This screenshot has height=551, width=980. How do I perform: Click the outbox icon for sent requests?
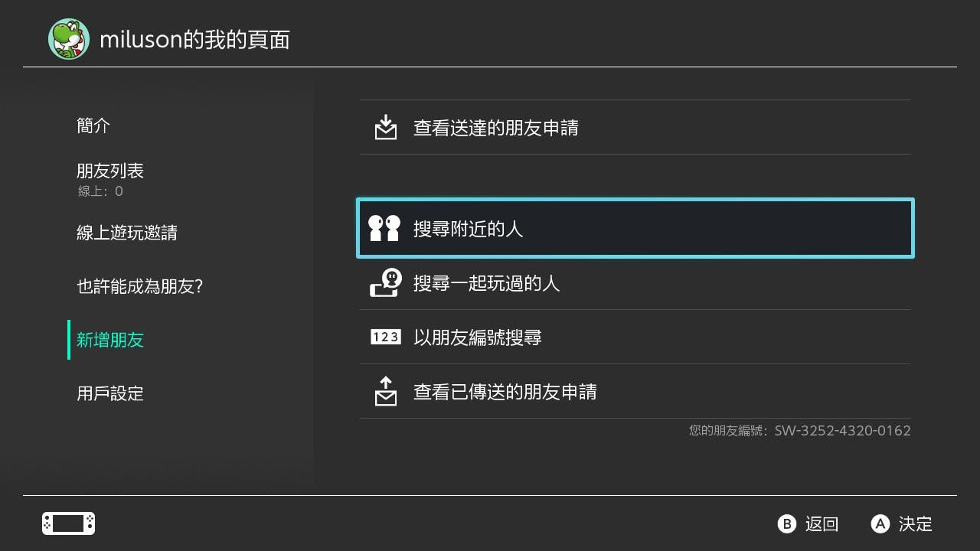tap(386, 391)
